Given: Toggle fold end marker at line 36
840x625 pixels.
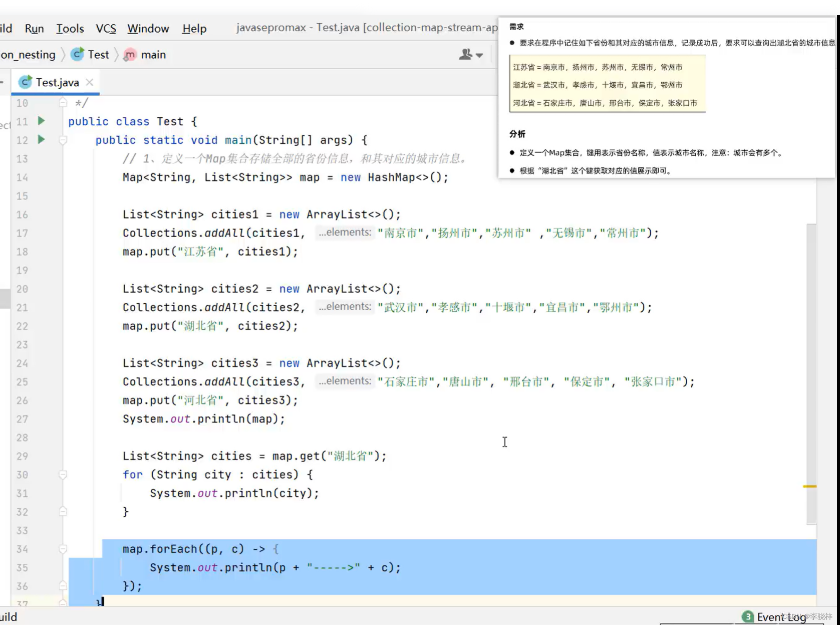Looking at the screenshot, I should coord(63,585).
